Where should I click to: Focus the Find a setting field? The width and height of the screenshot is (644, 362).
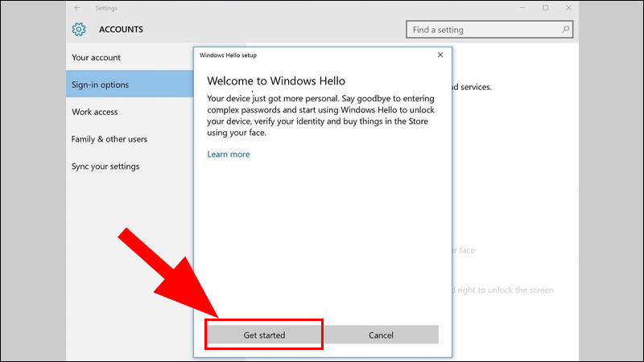point(483,30)
